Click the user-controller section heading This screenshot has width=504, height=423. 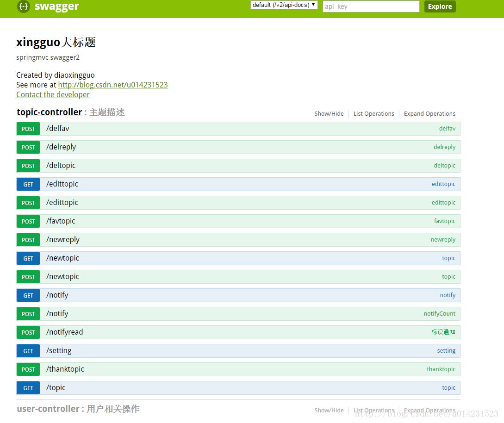(x=49, y=409)
